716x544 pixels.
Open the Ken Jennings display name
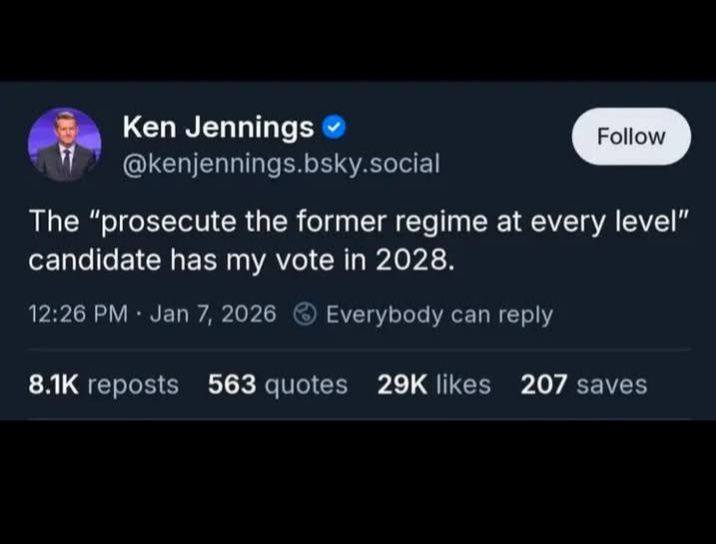coord(217,128)
